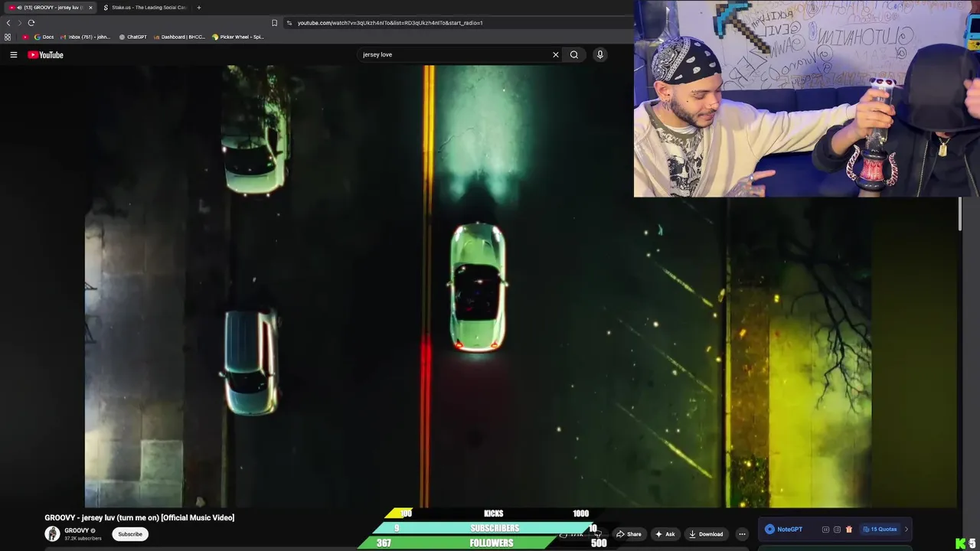This screenshot has height=551, width=980.
Task: Go to YouTube home via logo
Action: (45, 54)
